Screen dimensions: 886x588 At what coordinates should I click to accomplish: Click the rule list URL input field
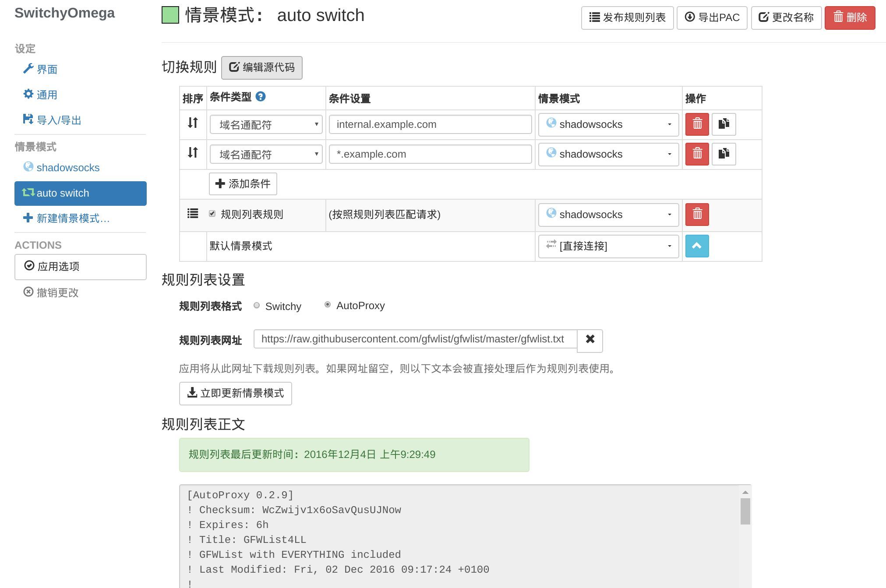click(x=415, y=339)
